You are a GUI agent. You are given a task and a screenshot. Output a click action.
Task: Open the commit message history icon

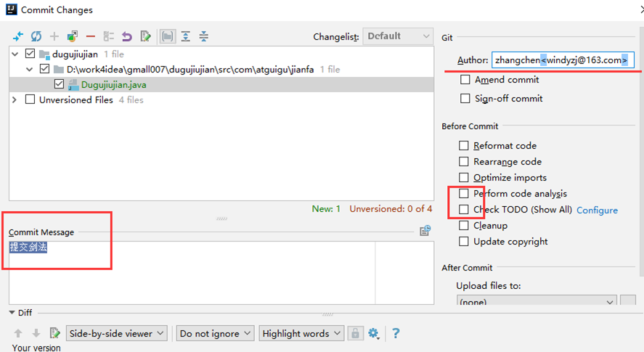[425, 230]
